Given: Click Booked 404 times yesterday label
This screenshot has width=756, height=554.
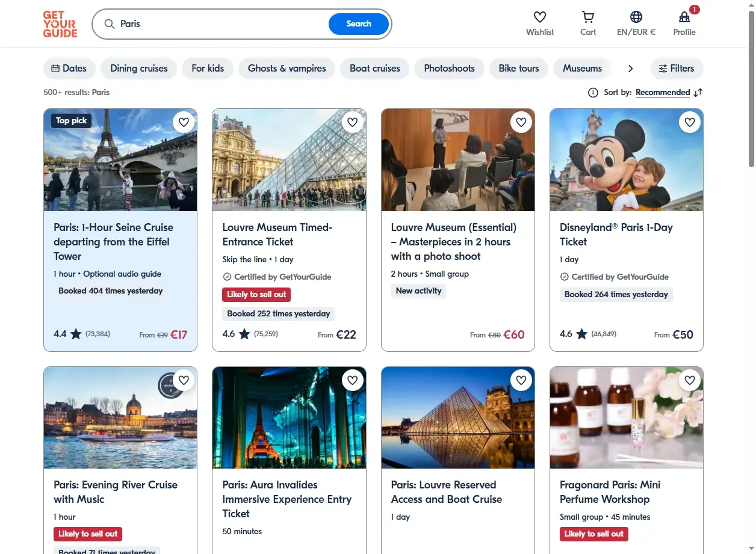Looking at the screenshot, I should click(111, 291).
